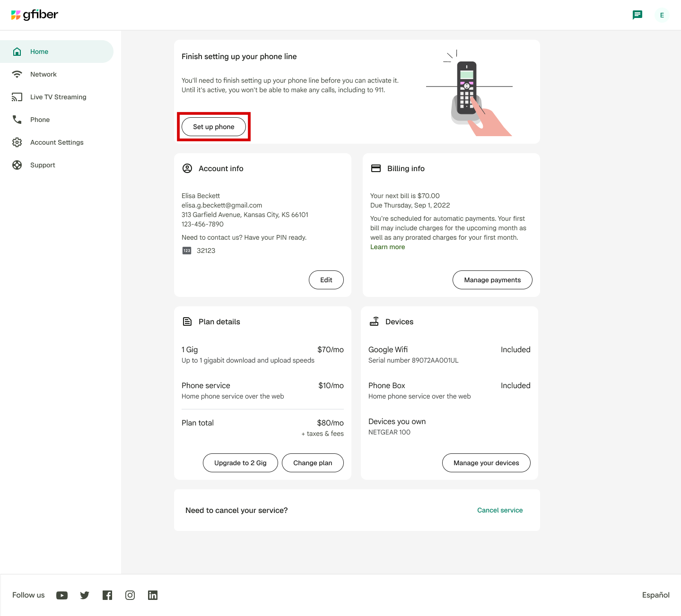Click the Cancel service link
This screenshot has height=616, width=681.
[x=500, y=510]
